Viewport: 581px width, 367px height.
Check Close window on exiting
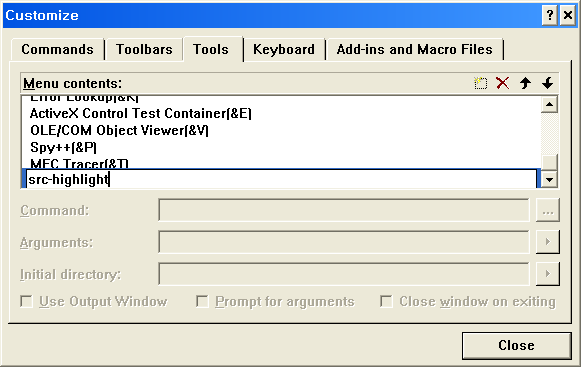click(x=386, y=301)
